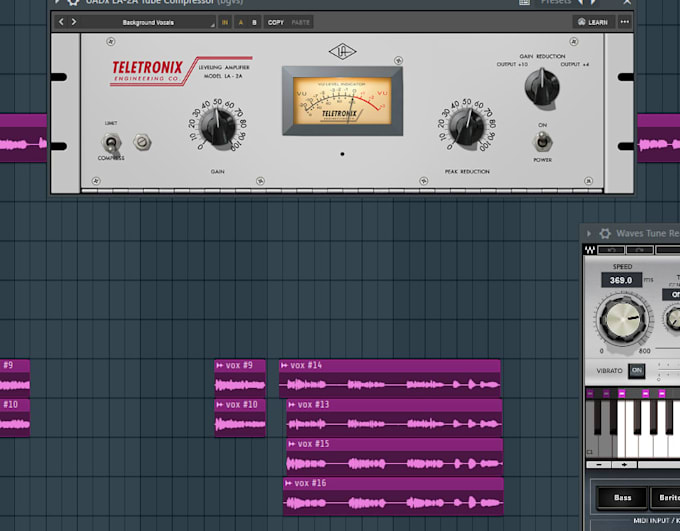The height and width of the screenshot is (531, 680).
Task: Click the screw adjuster next to Compress switch
Action: pyautogui.click(x=142, y=142)
